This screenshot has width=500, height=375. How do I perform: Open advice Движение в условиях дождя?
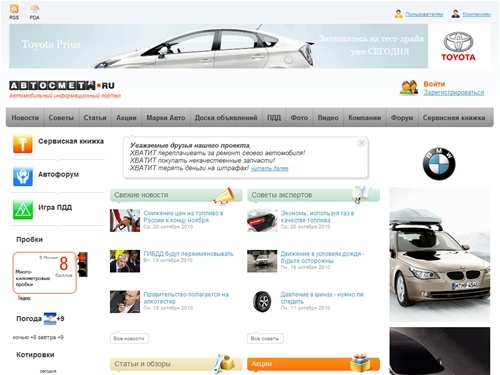coord(322,257)
